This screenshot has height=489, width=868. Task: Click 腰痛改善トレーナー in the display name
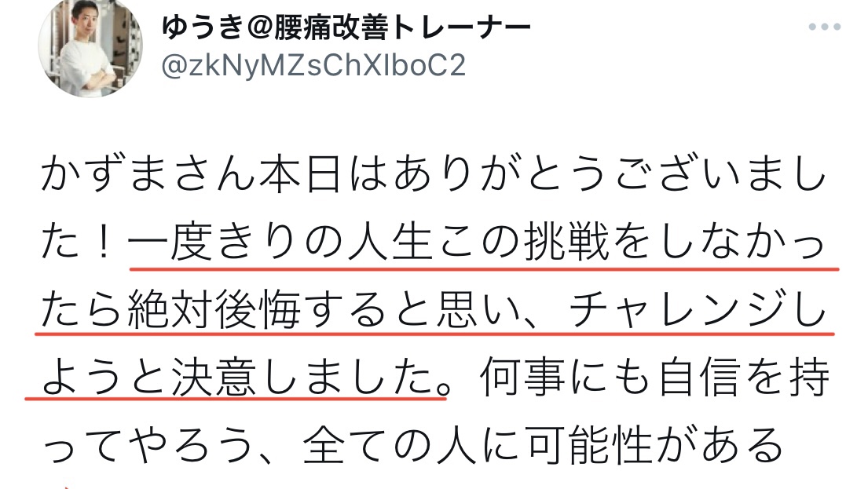pyautogui.click(x=402, y=27)
